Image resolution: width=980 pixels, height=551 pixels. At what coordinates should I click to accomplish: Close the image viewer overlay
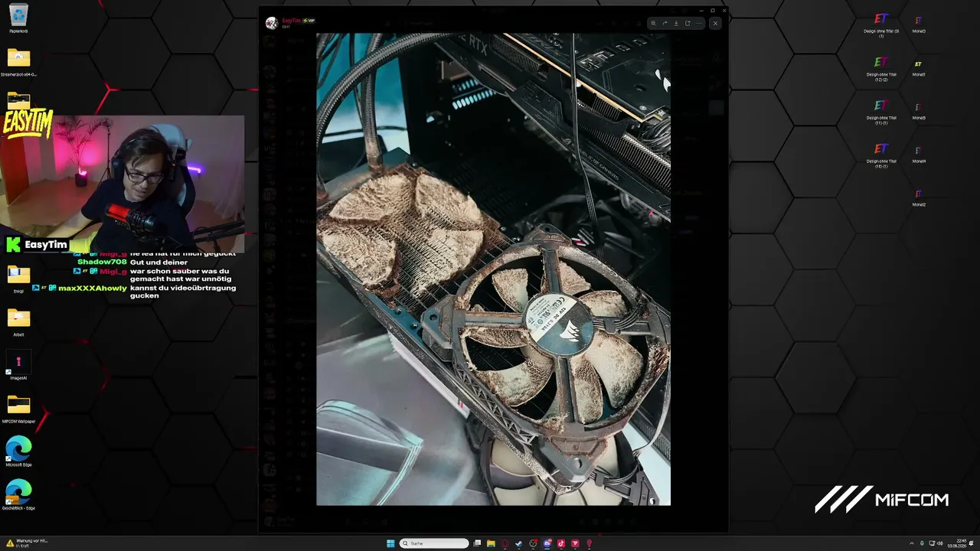pyautogui.click(x=715, y=23)
